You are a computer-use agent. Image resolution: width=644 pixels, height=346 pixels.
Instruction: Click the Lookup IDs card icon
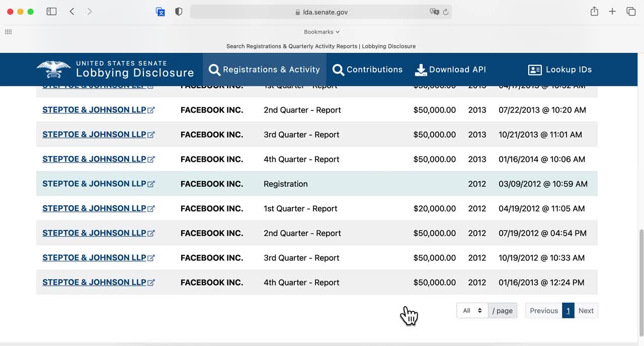tap(535, 70)
